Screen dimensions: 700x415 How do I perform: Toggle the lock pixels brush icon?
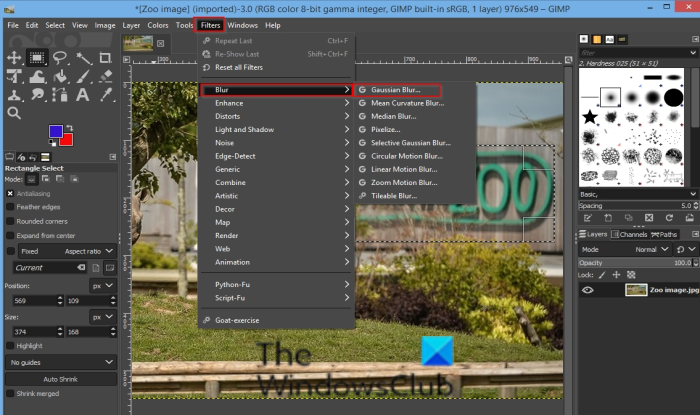click(x=602, y=275)
